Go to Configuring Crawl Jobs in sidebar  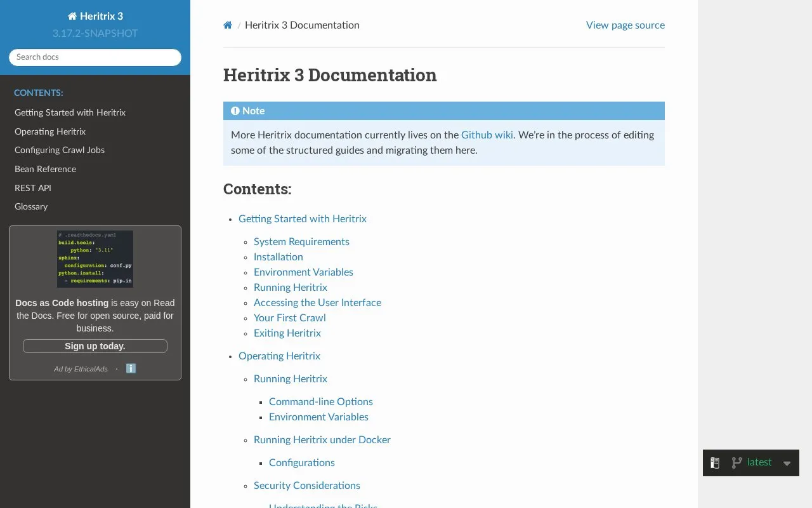[60, 150]
